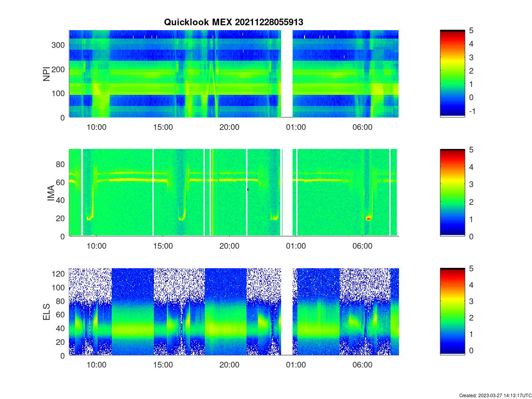
Task: Click the 20:00 tick label under NPI panel
Action: click(x=229, y=126)
